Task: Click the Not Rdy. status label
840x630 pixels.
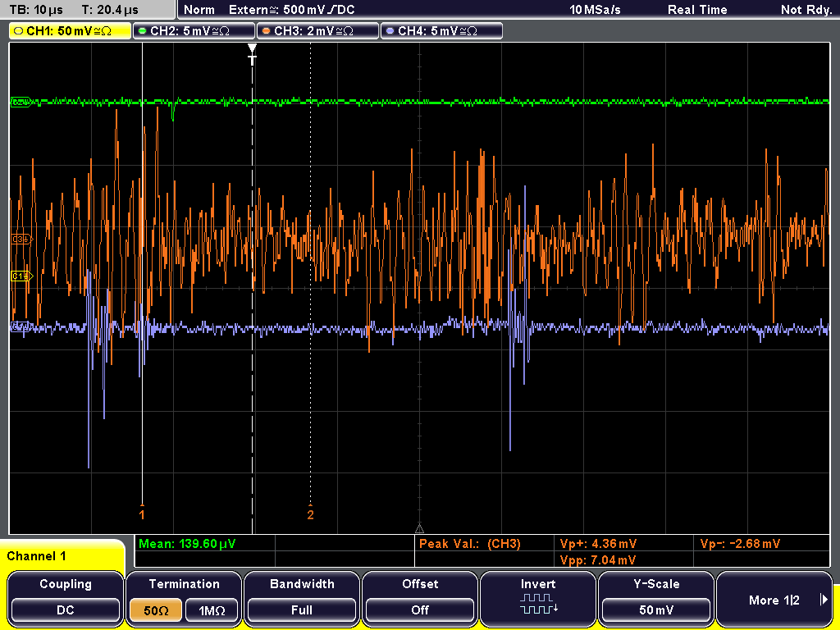Action: coord(806,10)
